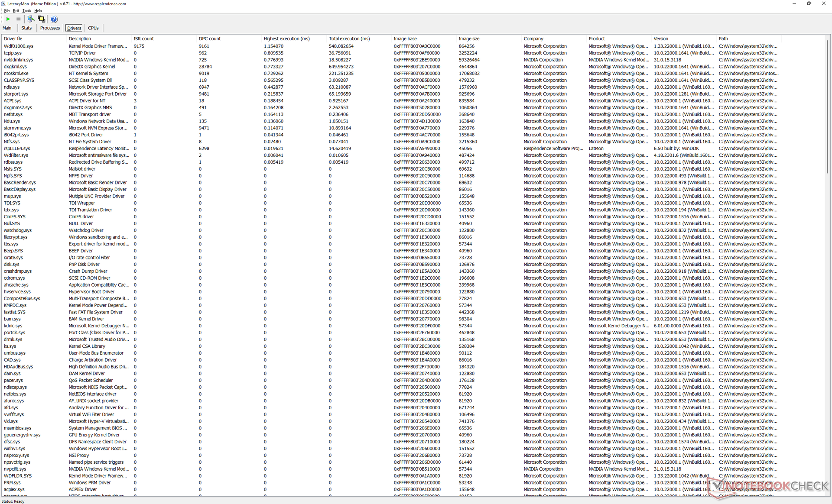Switch to the CPUs tab

93,28
